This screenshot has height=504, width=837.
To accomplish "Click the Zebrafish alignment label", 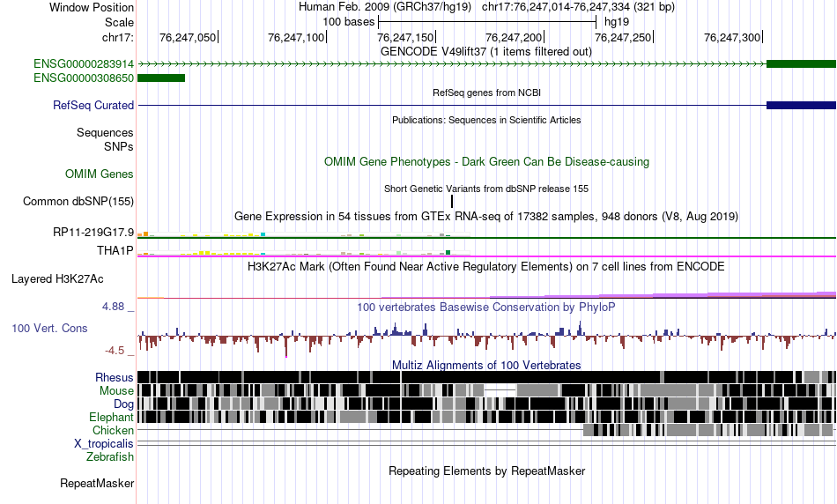I will coord(110,457).
